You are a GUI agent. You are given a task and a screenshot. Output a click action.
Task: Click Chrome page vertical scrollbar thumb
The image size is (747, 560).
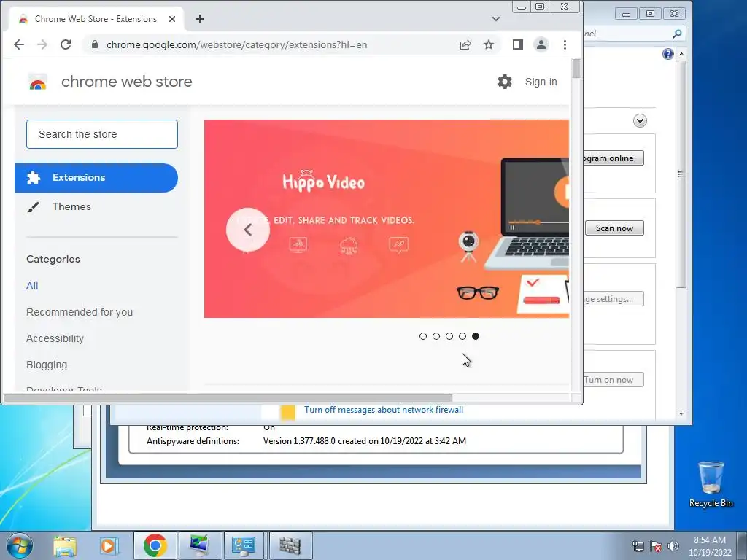coord(576,69)
